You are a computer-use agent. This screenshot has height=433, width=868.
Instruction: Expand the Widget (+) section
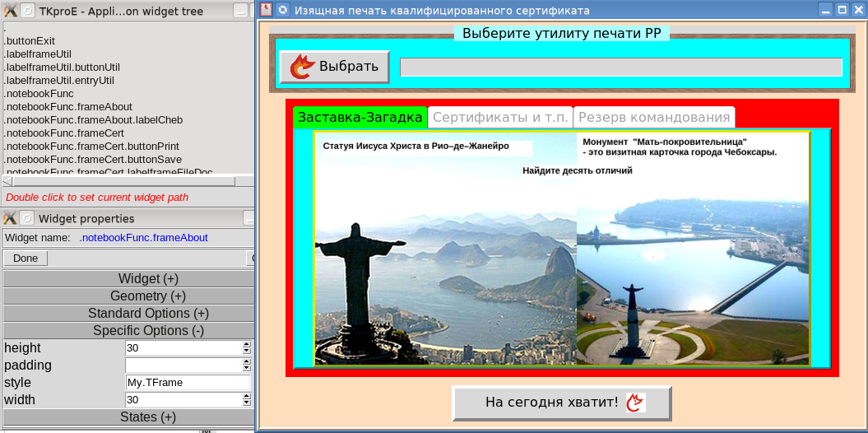tap(128, 278)
